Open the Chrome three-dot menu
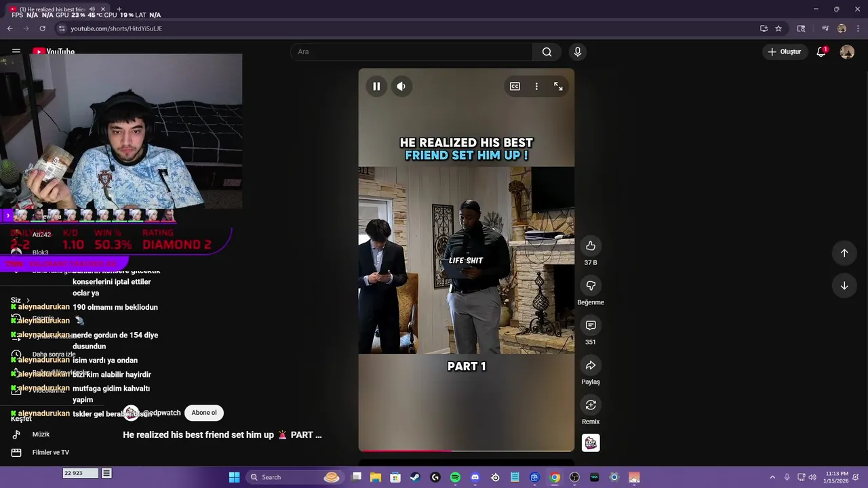868x488 pixels. tap(858, 28)
